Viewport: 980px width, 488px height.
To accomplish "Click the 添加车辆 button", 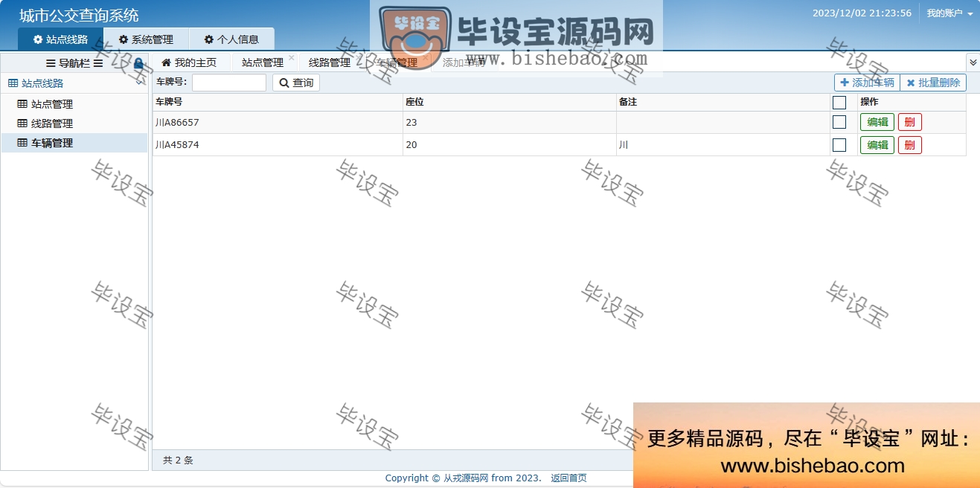I will (867, 83).
